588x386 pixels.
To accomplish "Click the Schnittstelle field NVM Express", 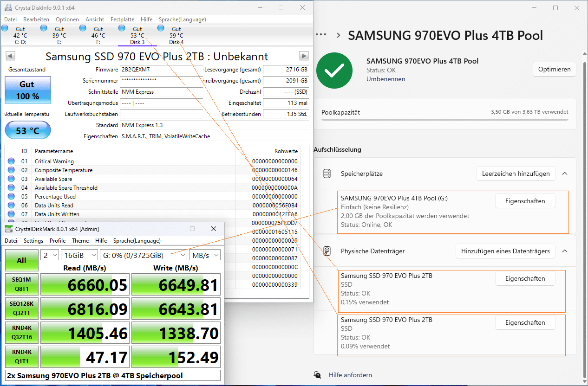I will coord(161,92).
